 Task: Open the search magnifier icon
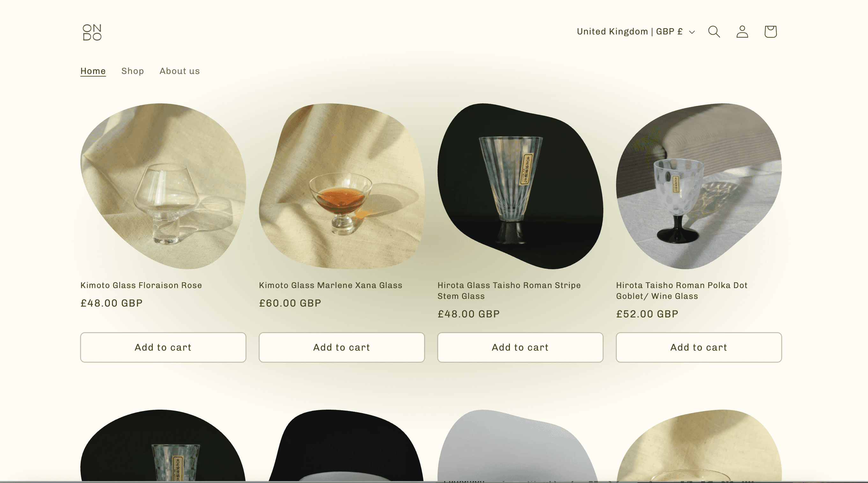pos(714,32)
